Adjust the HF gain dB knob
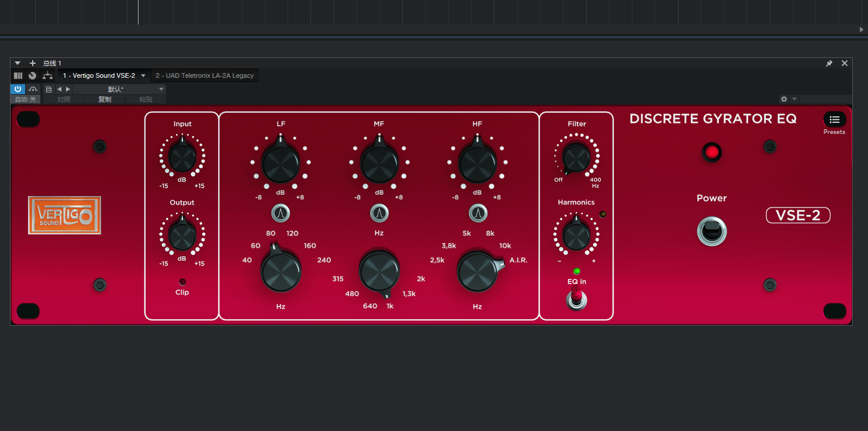The width and height of the screenshot is (868, 431). pyautogui.click(x=478, y=164)
